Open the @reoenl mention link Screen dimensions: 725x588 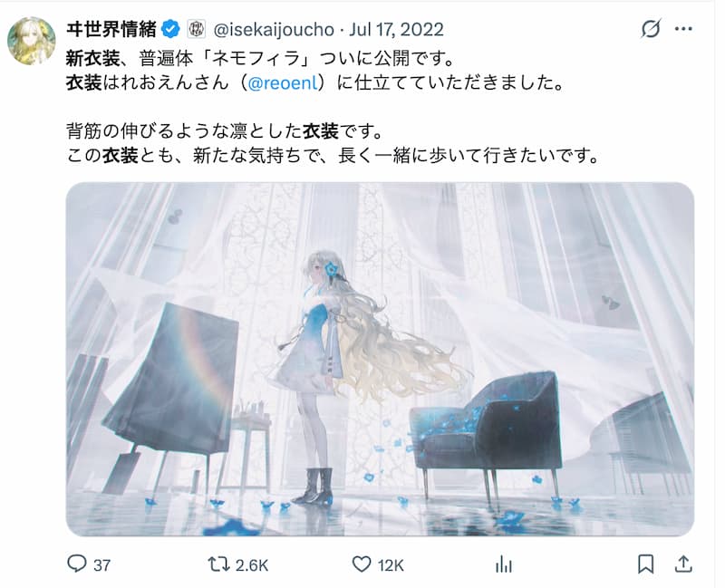pos(284,83)
